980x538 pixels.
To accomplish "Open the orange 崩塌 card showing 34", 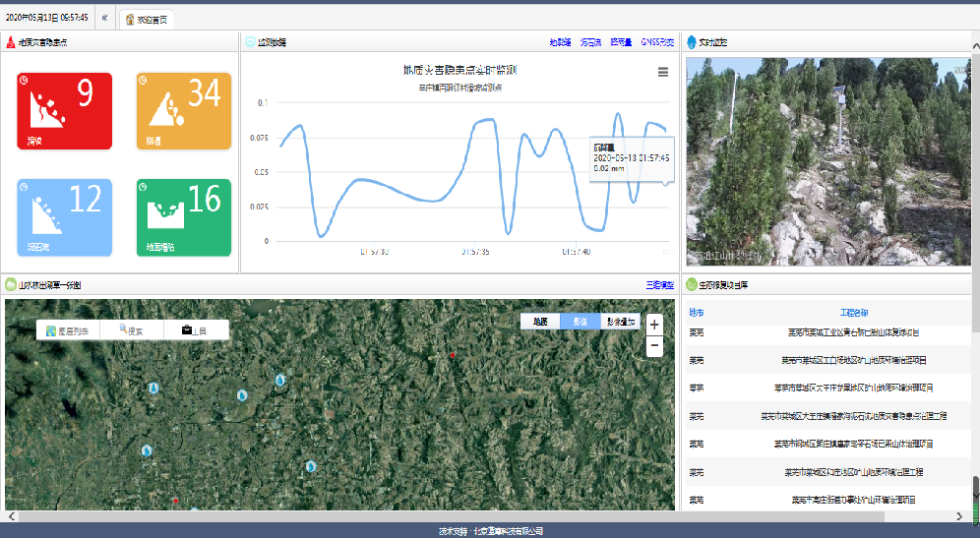I will [184, 111].
